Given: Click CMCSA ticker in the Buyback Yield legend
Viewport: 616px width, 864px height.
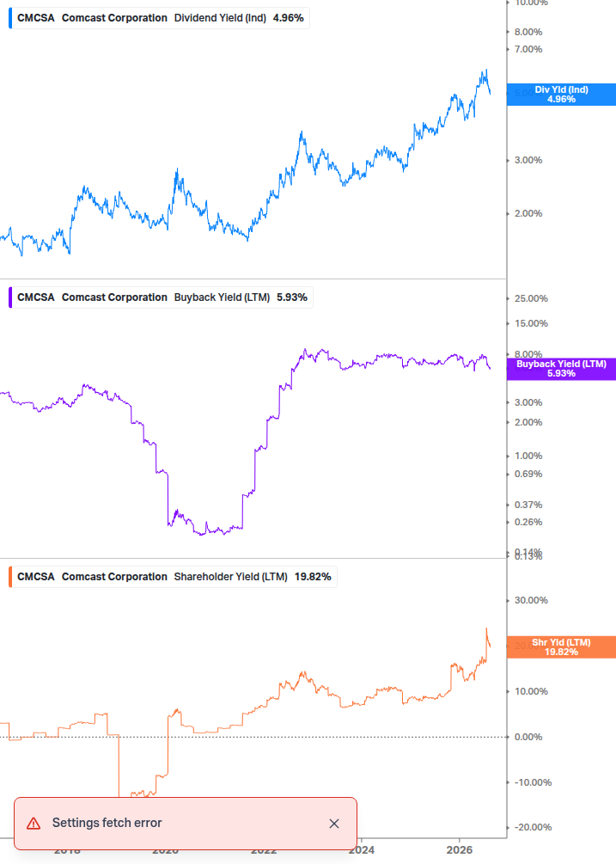Looking at the screenshot, I should click(36, 297).
